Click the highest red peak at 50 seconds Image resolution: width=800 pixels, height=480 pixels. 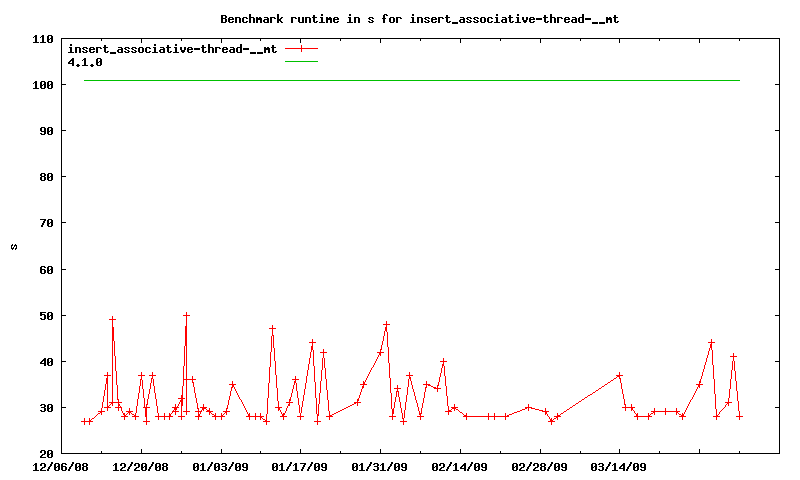tap(186, 315)
